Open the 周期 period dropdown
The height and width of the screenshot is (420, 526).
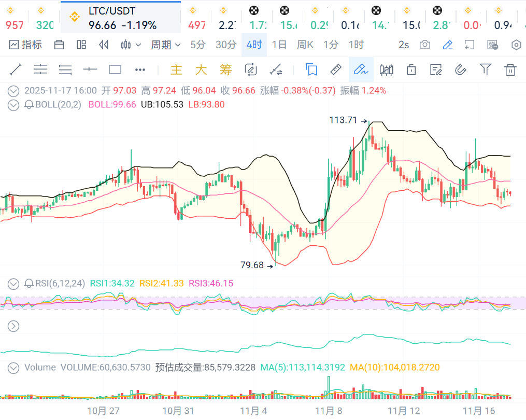pyautogui.click(x=166, y=45)
